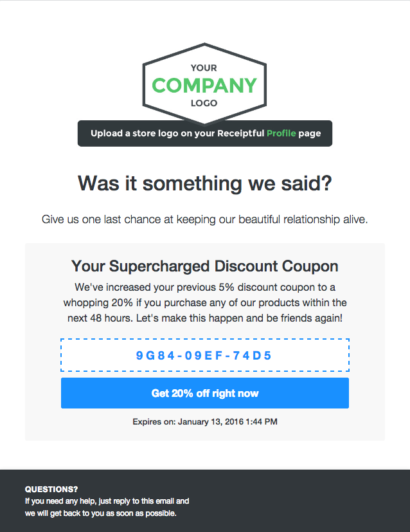Click the 'Was it something we said?' headline

205,184
